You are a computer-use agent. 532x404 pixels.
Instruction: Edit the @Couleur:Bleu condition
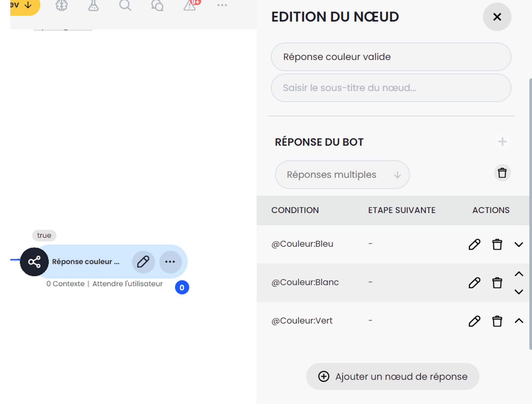pyautogui.click(x=474, y=244)
